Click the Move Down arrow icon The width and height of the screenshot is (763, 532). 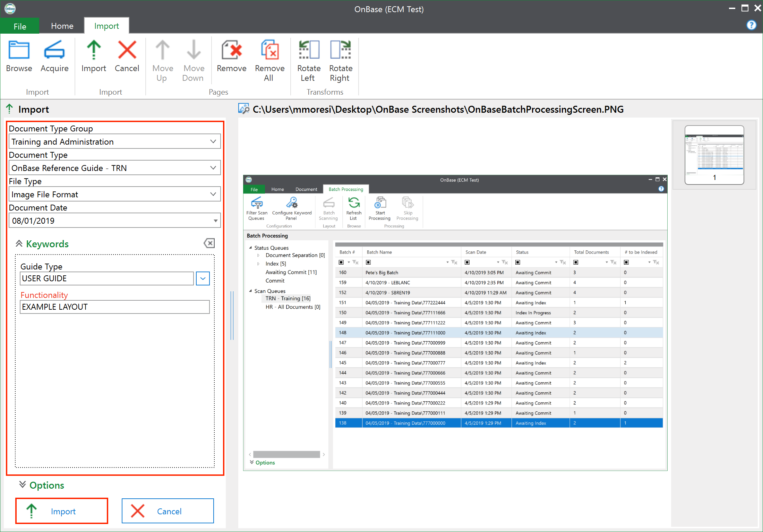(x=194, y=50)
